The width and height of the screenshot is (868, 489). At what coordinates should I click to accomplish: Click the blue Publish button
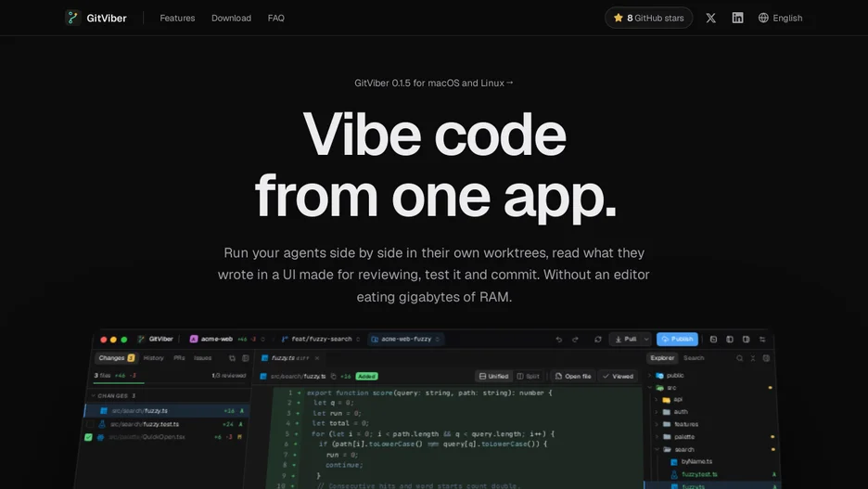coord(677,339)
